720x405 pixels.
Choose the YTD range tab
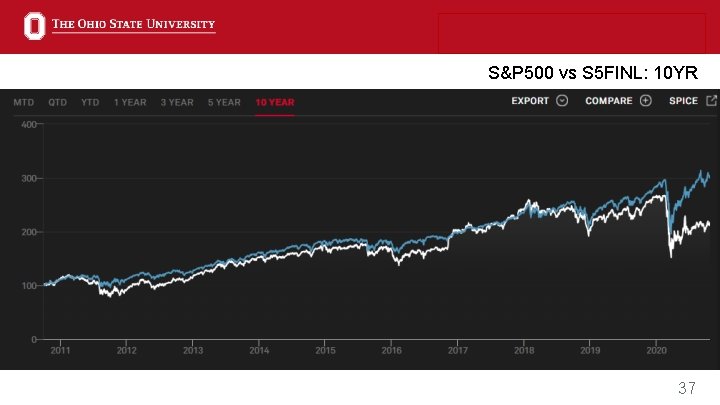(90, 102)
